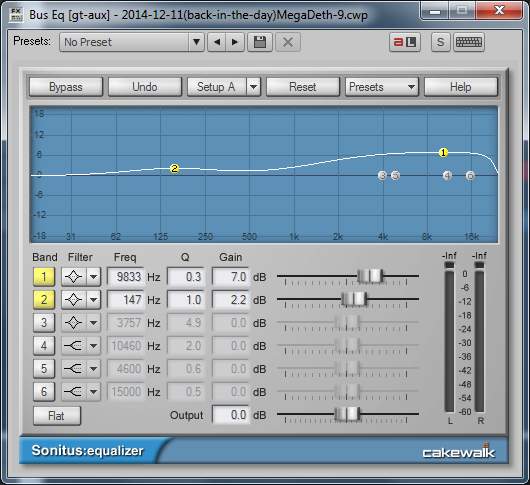Click band 6 shelf filter shape icon

pos(74,392)
